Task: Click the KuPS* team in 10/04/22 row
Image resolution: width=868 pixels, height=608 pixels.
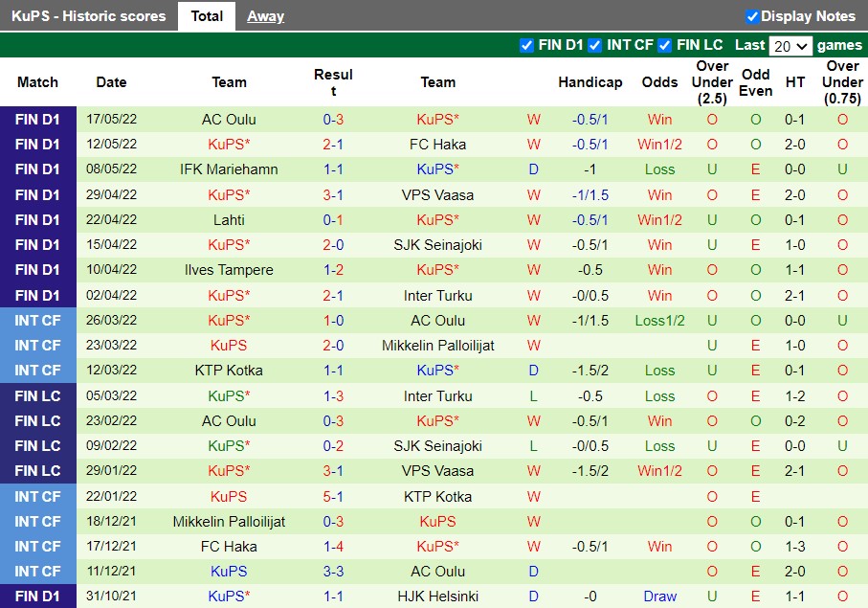Action: click(437, 270)
